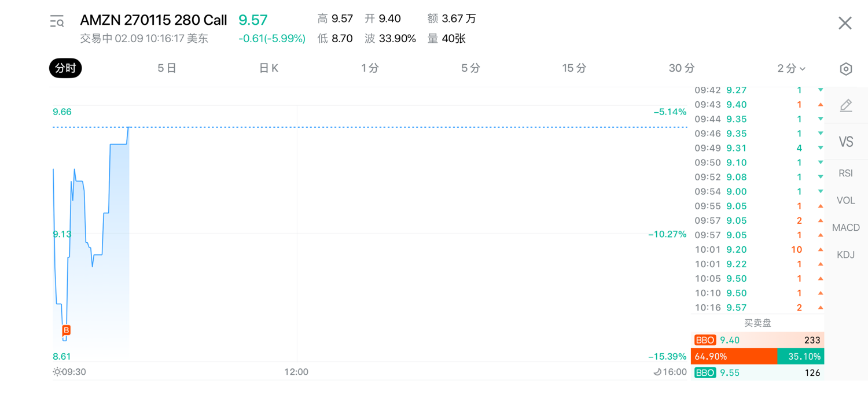Select the 09:44 9.35 trade row
Image resolution: width=868 pixels, height=399 pixels.
(x=757, y=119)
